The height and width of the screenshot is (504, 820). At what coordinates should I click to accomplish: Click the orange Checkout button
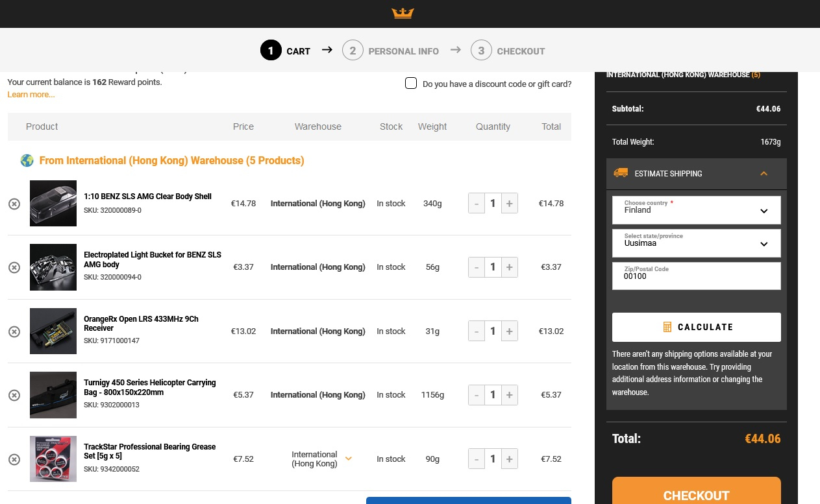[x=696, y=491]
